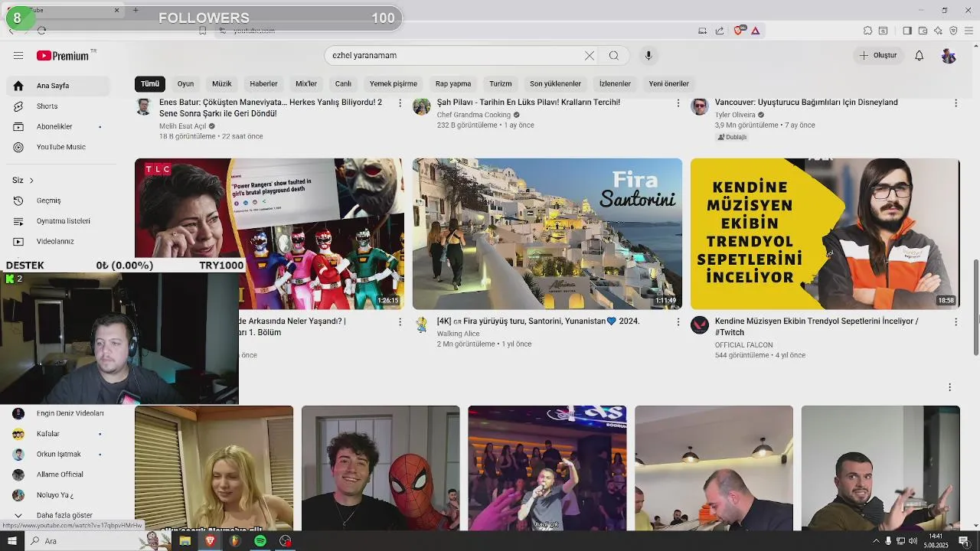Open Spotify from the Windows taskbar
980x551 pixels.
pyautogui.click(x=260, y=541)
